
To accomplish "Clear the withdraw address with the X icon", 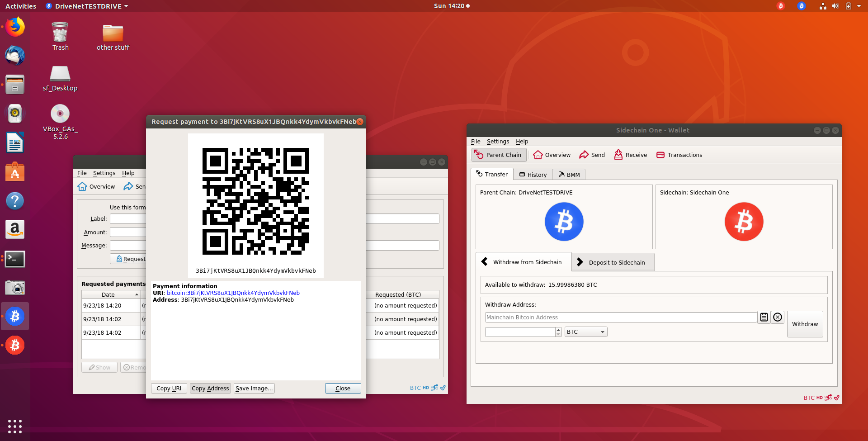I will (x=778, y=317).
